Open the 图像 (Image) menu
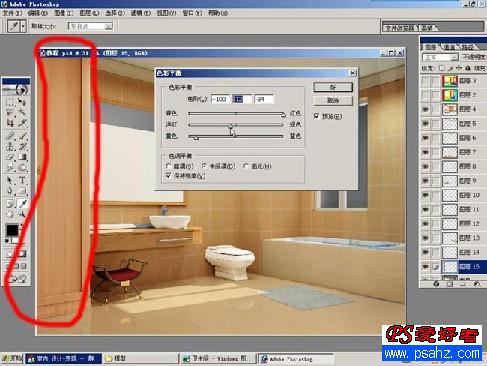The height and width of the screenshot is (366, 487). (63, 13)
